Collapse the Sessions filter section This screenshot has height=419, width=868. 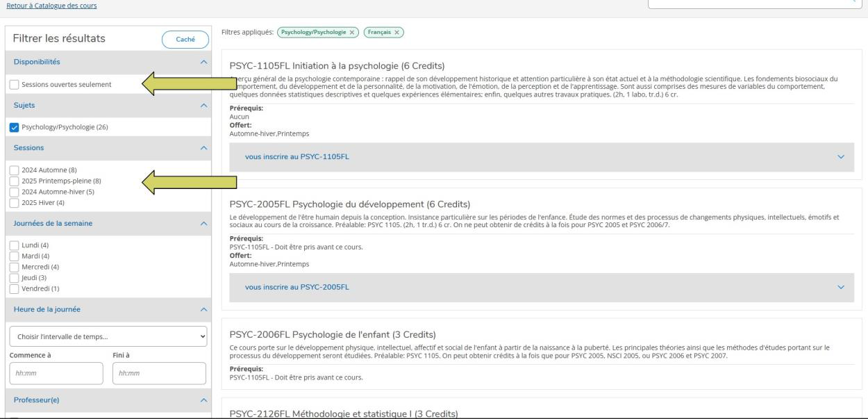pos(203,148)
